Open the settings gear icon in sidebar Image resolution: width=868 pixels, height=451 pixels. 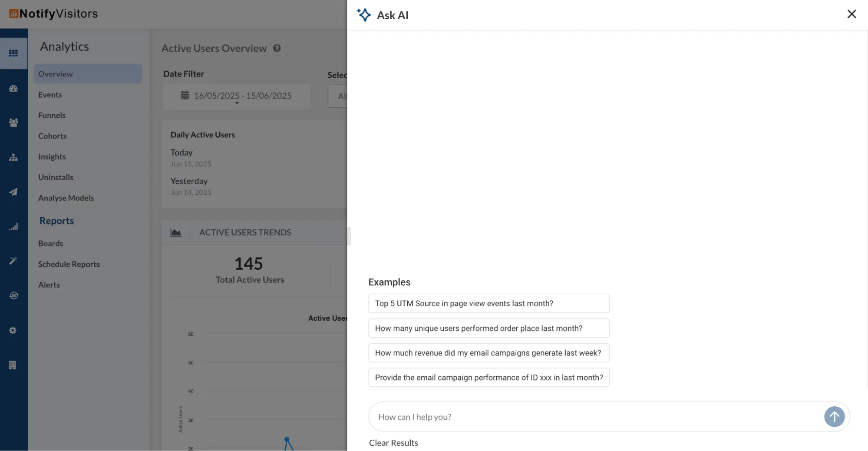tap(13, 331)
